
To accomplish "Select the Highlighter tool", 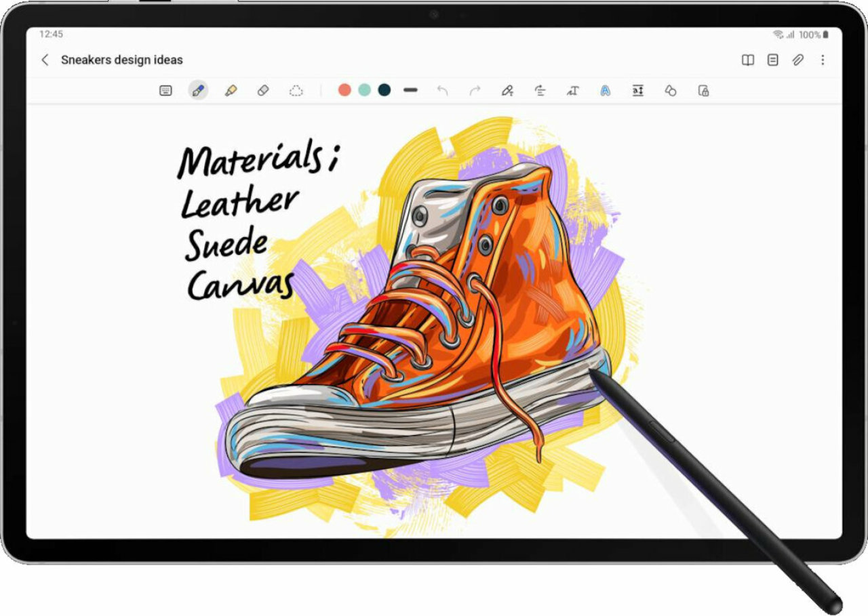I will (231, 90).
